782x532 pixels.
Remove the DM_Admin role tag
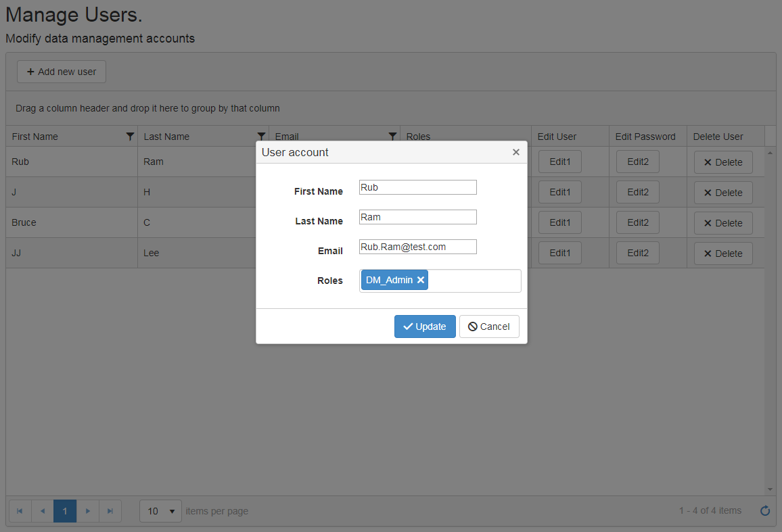click(421, 280)
